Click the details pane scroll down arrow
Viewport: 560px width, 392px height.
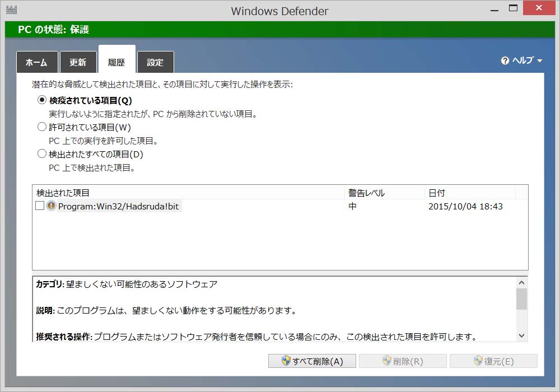[x=521, y=335]
